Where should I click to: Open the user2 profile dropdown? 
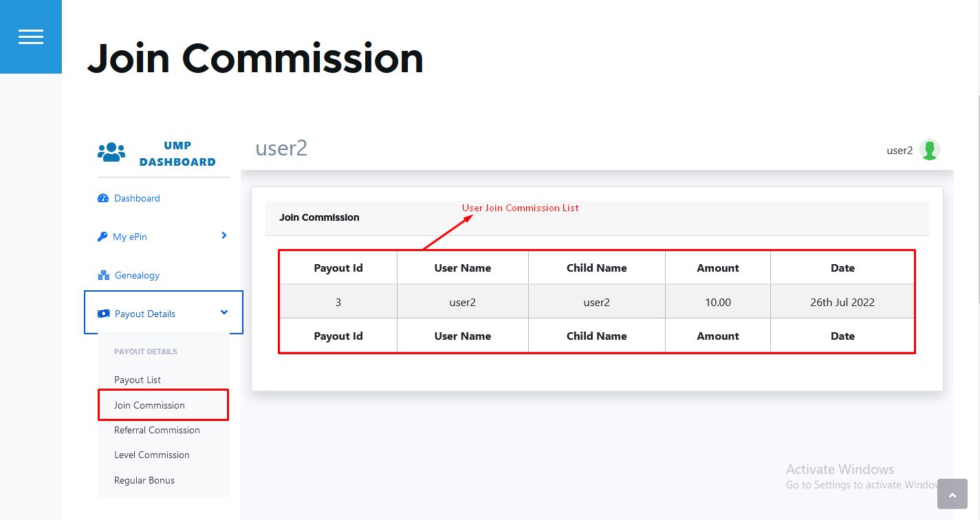pos(900,151)
